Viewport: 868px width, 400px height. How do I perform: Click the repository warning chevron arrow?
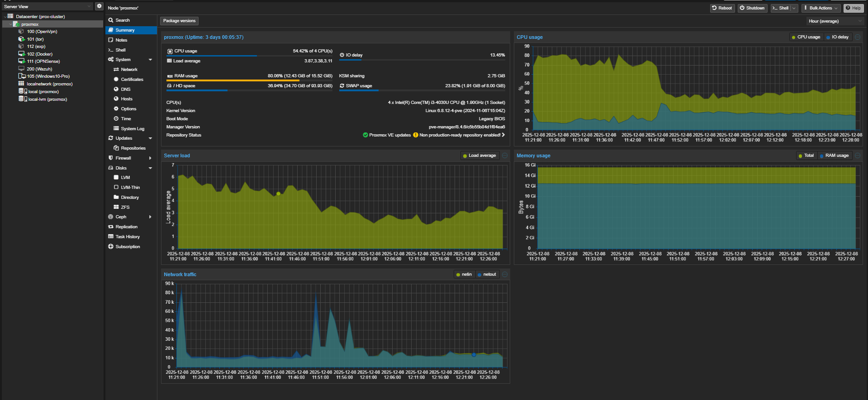point(503,135)
